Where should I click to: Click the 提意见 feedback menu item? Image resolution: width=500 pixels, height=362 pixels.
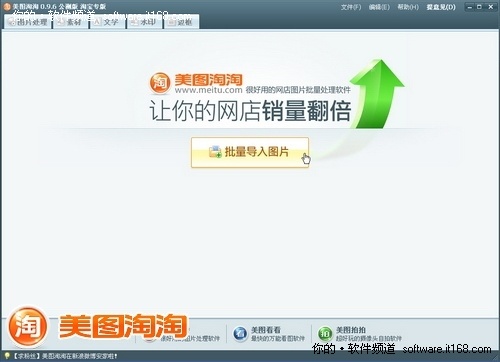point(441,7)
